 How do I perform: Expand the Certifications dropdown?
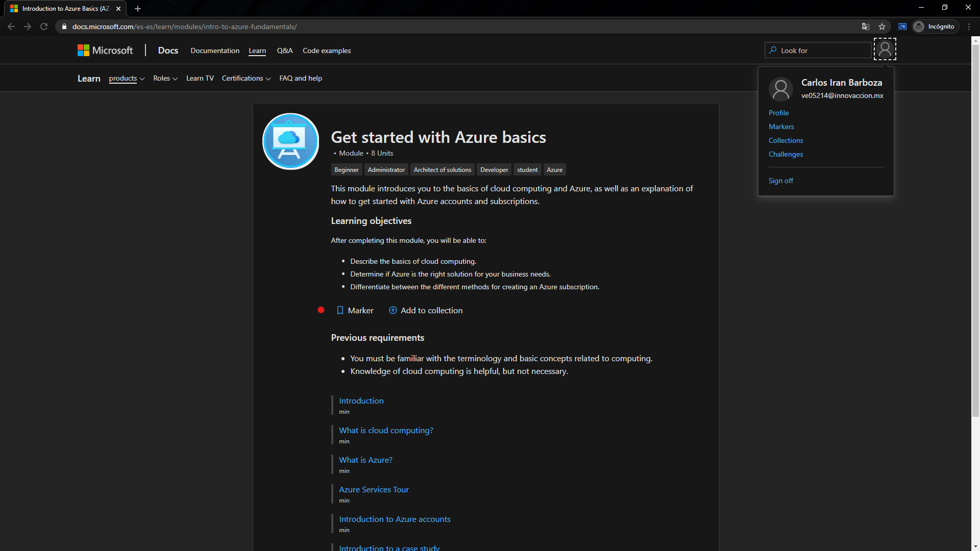point(246,78)
